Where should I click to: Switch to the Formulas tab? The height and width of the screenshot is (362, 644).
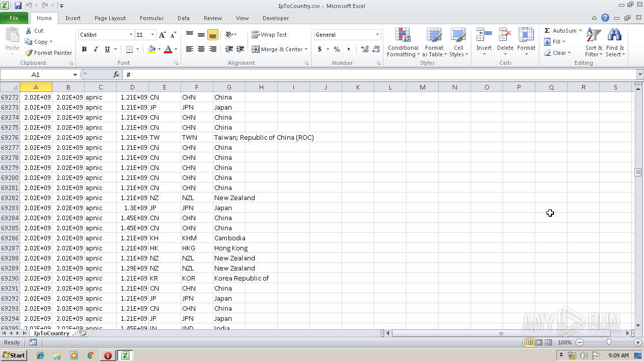[151, 18]
